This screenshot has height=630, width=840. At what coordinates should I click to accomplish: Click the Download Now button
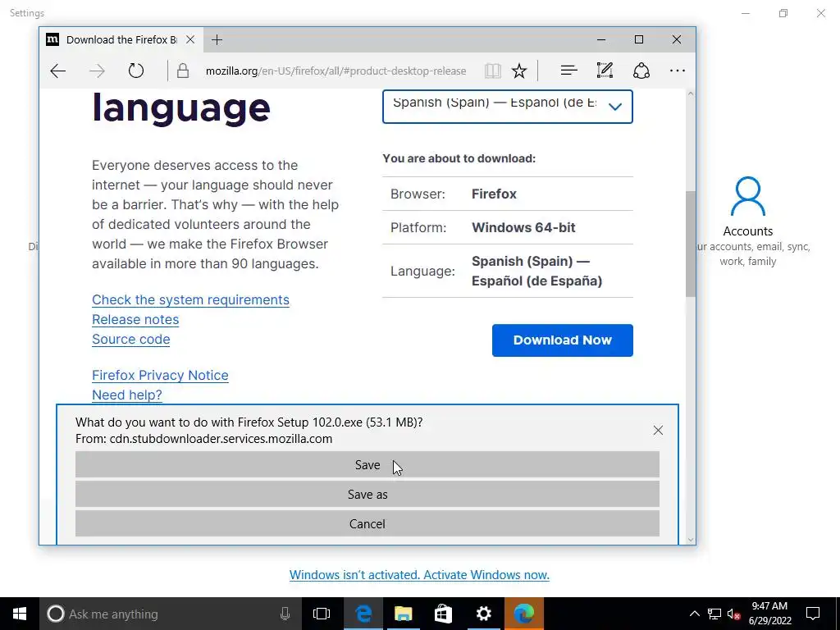pos(563,340)
